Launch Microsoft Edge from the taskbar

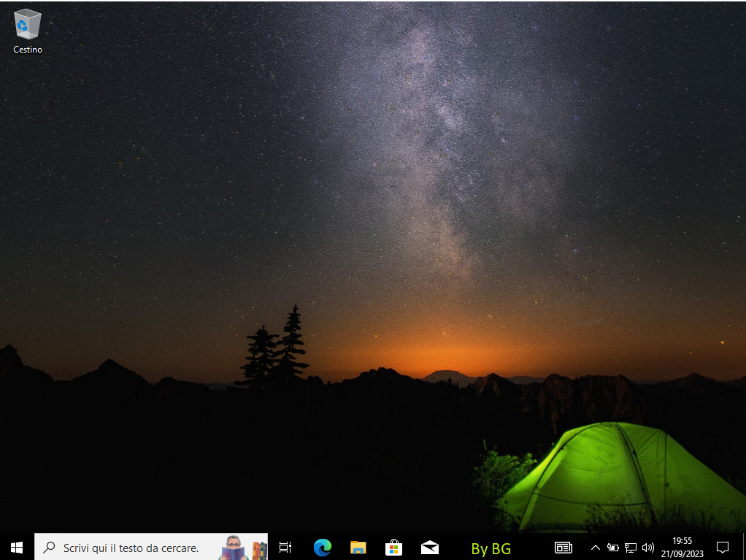pyautogui.click(x=323, y=548)
